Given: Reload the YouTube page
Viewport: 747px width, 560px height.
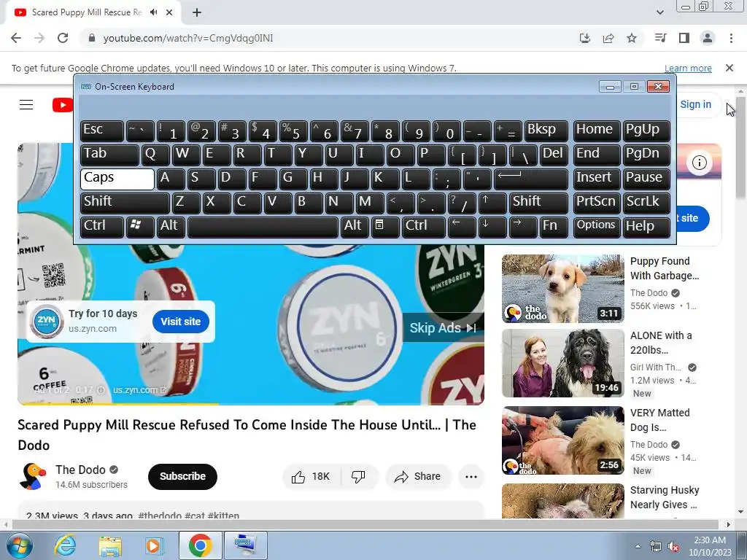Looking at the screenshot, I should (x=63, y=38).
